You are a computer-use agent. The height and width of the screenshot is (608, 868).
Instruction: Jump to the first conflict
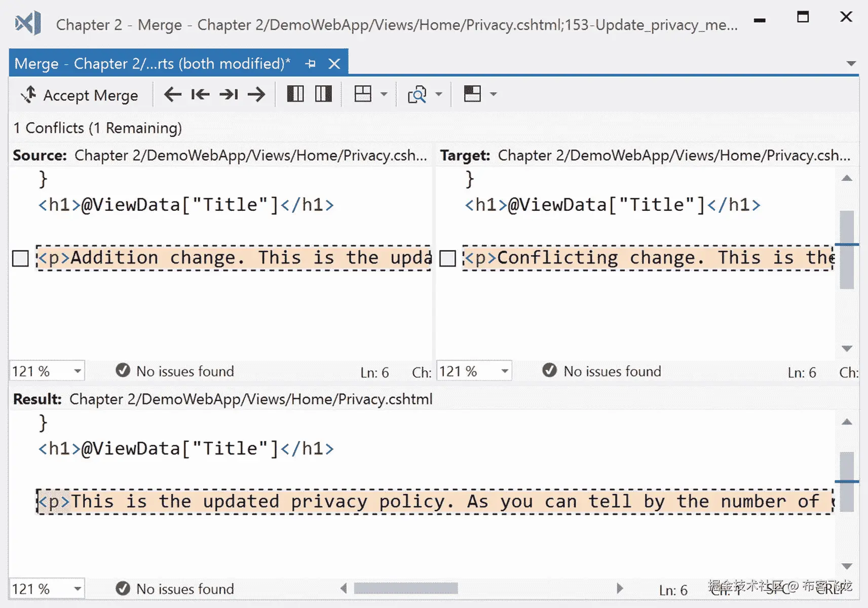click(x=200, y=94)
